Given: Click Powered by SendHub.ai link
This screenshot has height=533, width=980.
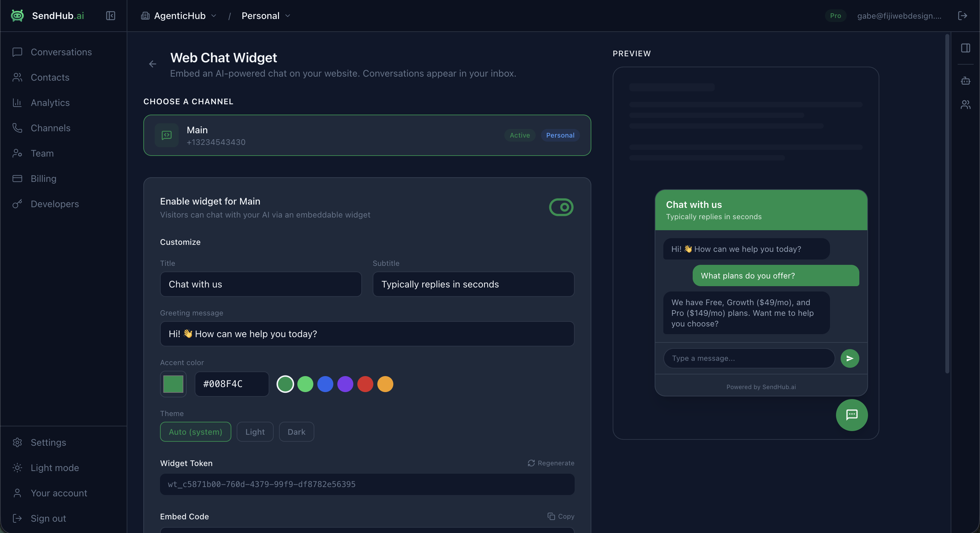Looking at the screenshot, I should point(761,387).
